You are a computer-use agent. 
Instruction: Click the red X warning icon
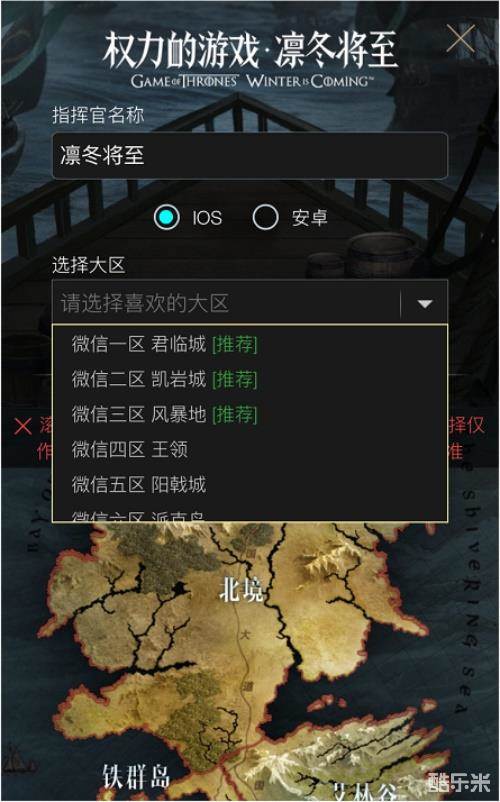(x=22, y=426)
